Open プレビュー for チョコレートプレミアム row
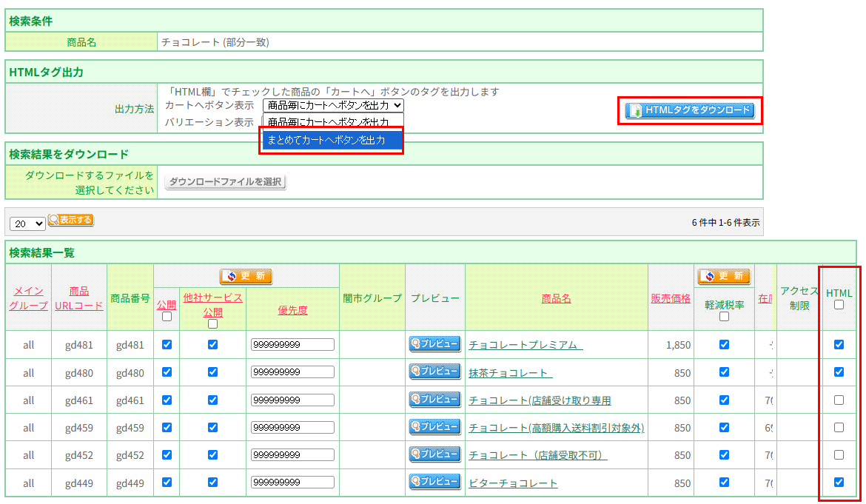This screenshot has width=866, height=504. click(x=433, y=343)
